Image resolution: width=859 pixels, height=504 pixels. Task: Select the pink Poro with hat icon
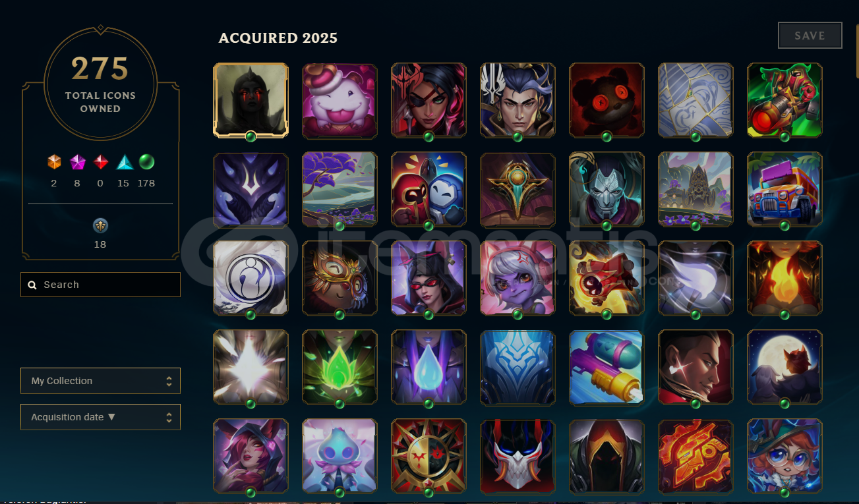click(x=340, y=100)
